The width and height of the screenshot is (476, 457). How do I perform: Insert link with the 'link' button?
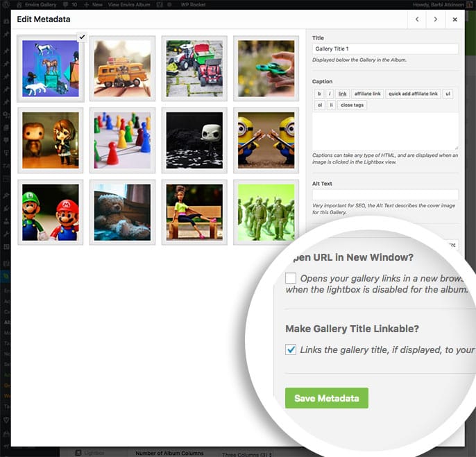343,94
